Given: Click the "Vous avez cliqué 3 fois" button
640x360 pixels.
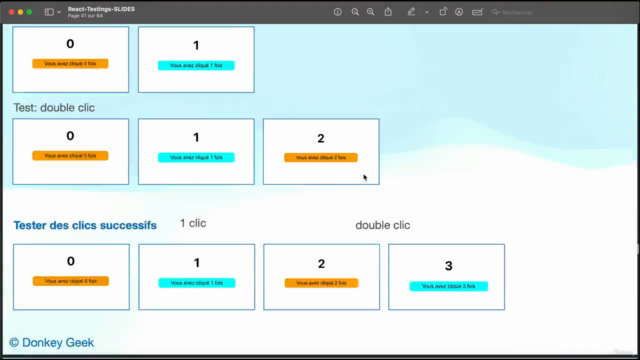Looking at the screenshot, I should tap(449, 286).
